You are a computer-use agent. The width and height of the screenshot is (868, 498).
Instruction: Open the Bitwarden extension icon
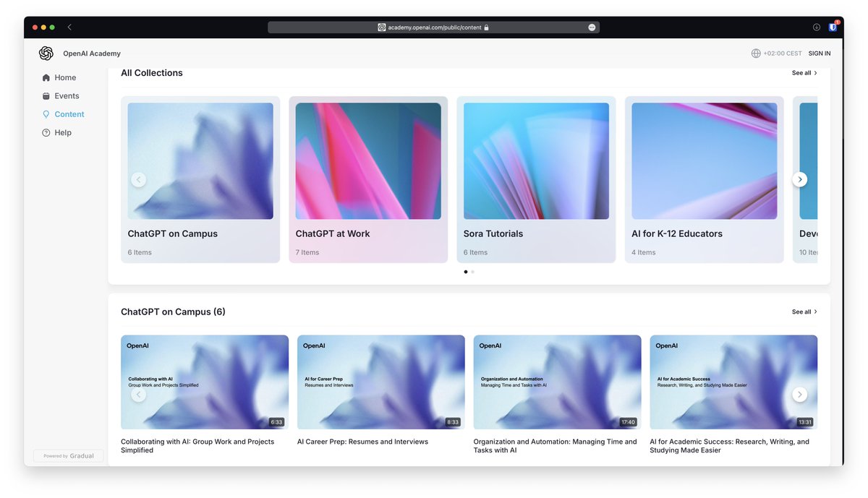pyautogui.click(x=833, y=27)
